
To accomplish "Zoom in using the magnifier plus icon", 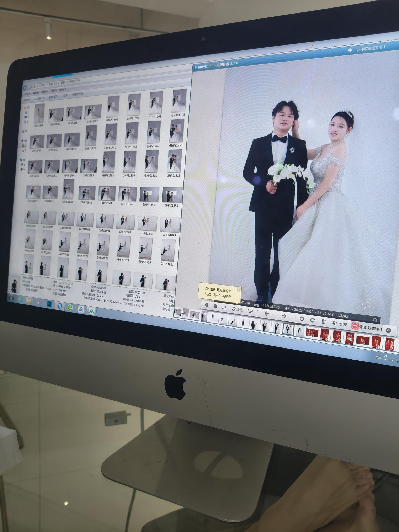I will pyautogui.click(x=207, y=305).
